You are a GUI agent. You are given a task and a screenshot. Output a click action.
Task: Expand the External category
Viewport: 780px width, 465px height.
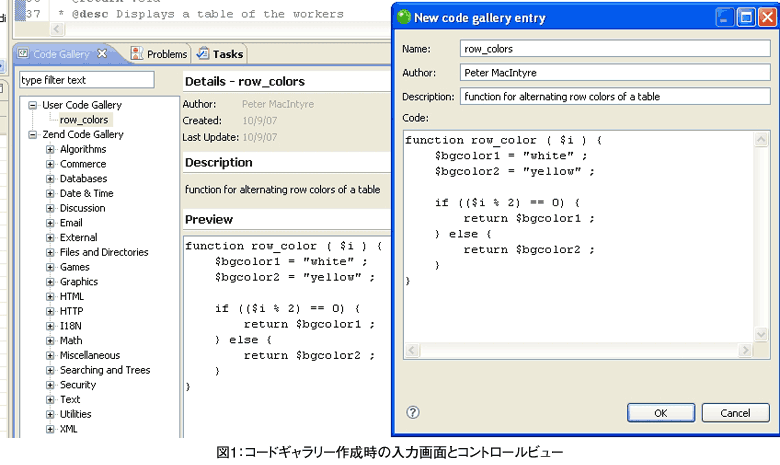[50, 238]
